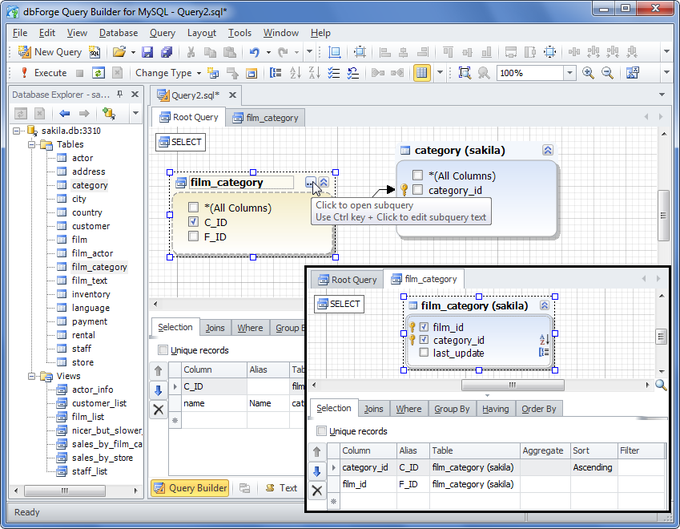Viewport: 680px width, 529px height.
Task: Click the delete row X icon
Action: click(158, 410)
